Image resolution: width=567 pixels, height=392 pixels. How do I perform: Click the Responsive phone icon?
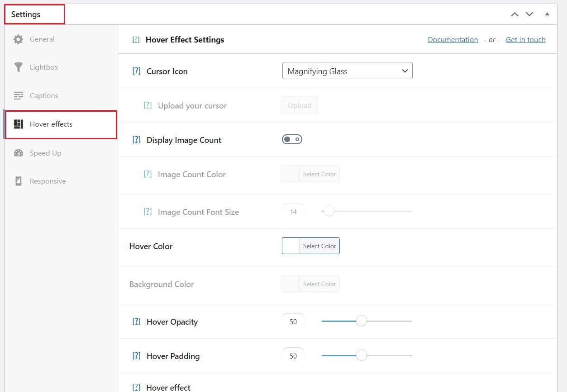(x=18, y=181)
